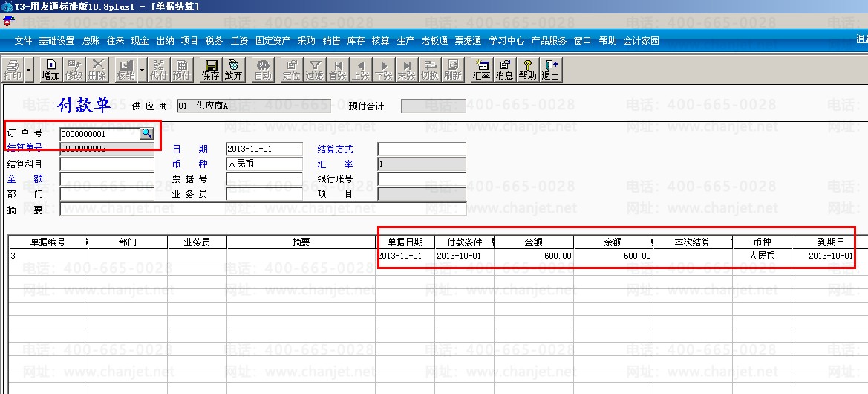
Task: Click the 预付 prepayment toolbar icon
Action: [181, 70]
